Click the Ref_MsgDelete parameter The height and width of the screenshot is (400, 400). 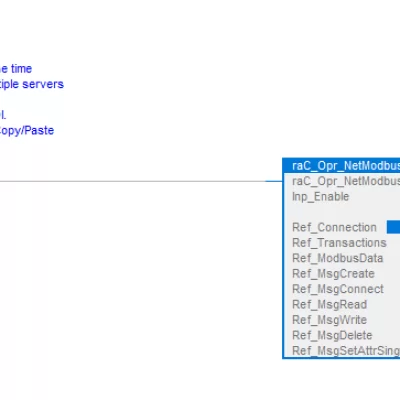click(332, 335)
